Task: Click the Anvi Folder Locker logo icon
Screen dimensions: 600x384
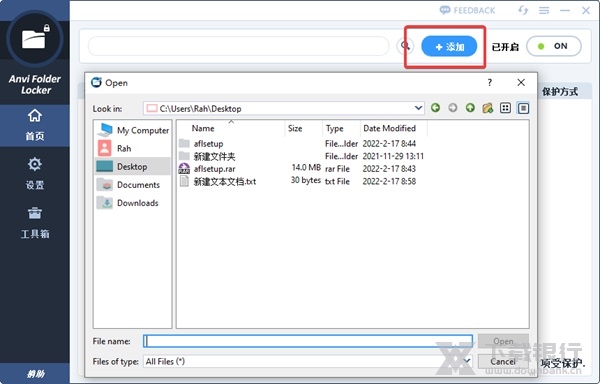Action: pos(34,39)
